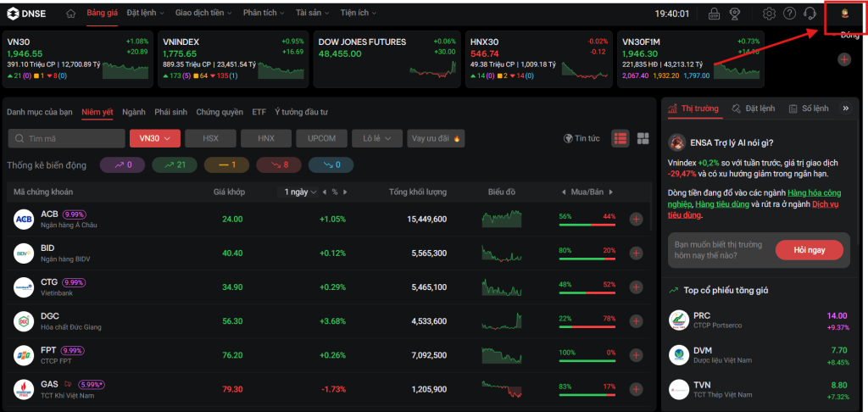The image size is (868, 412).
Task: Open headset customer support icon
Action: point(810,14)
